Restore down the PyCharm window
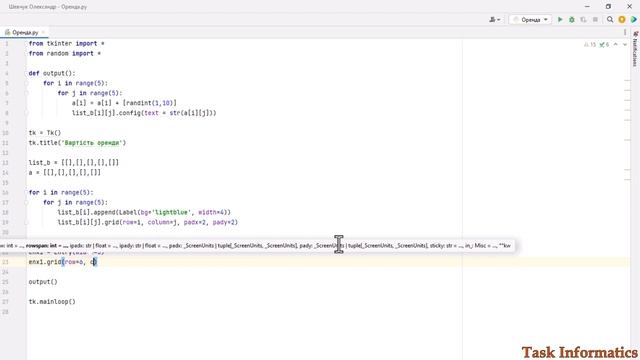The height and width of the screenshot is (360, 640). click(x=608, y=7)
